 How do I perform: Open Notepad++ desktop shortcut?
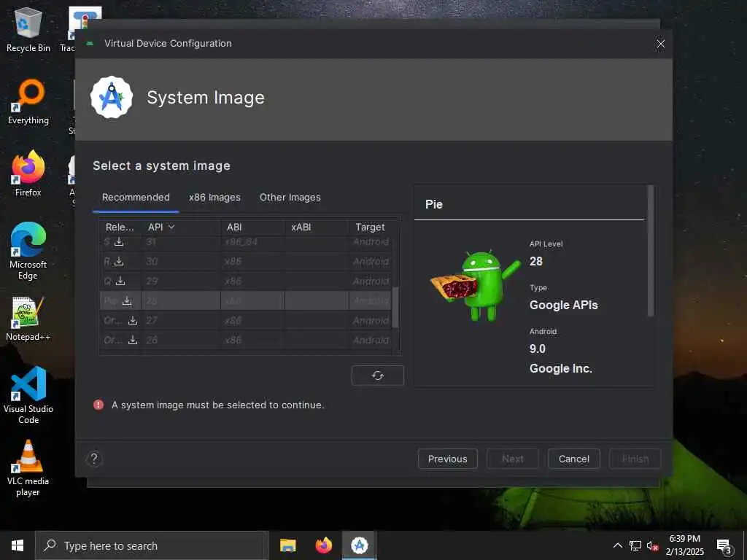[28, 319]
